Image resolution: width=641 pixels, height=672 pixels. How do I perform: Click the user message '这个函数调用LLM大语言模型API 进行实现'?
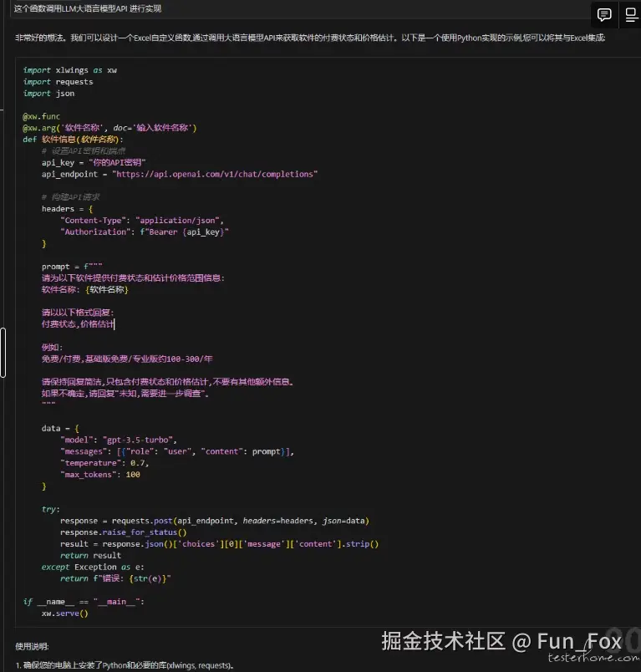pyautogui.click(x=88, y=8)
